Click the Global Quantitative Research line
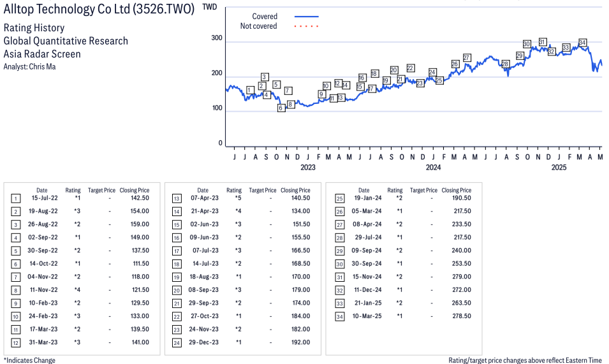 click(66, 41)
